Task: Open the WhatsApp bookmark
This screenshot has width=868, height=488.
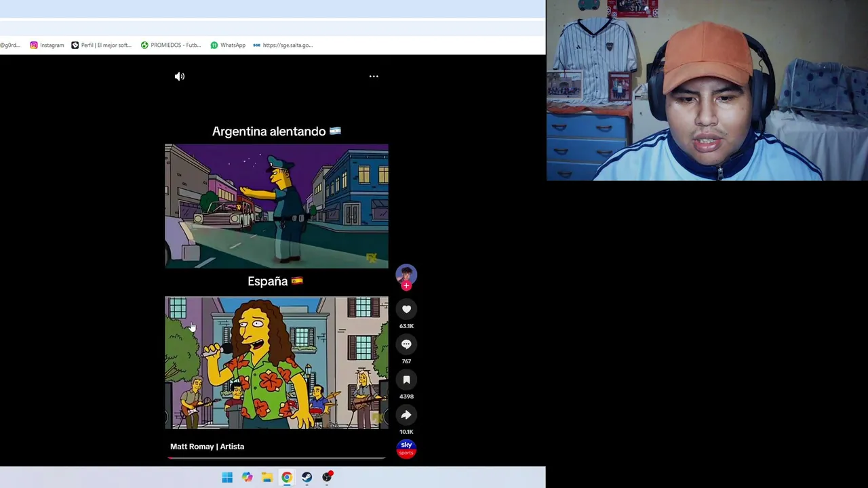Action: (x=228, y=45)
